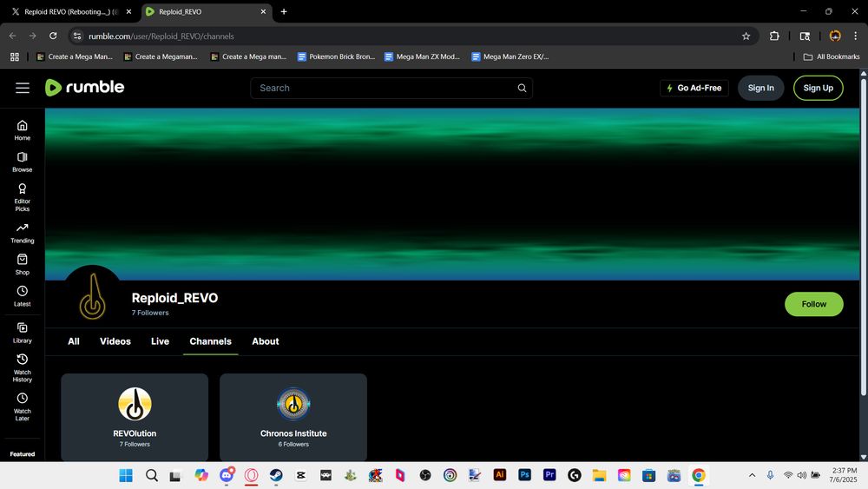Open Trending in the sidebar

pyautogui.click(x=23, y=233)
